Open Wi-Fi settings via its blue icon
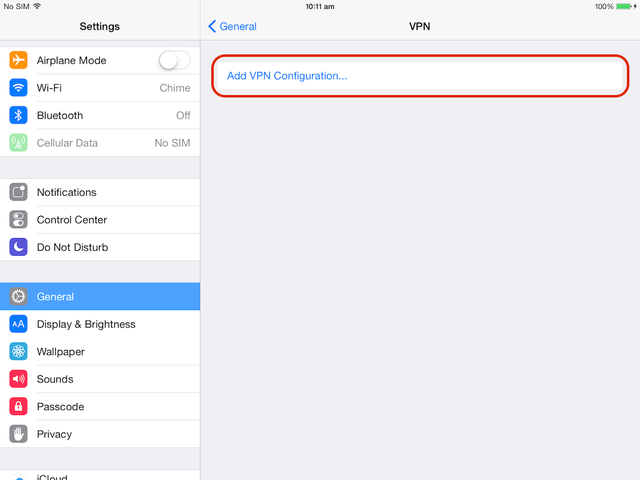This screenshot has height=480, width=640. click(18, 88)
